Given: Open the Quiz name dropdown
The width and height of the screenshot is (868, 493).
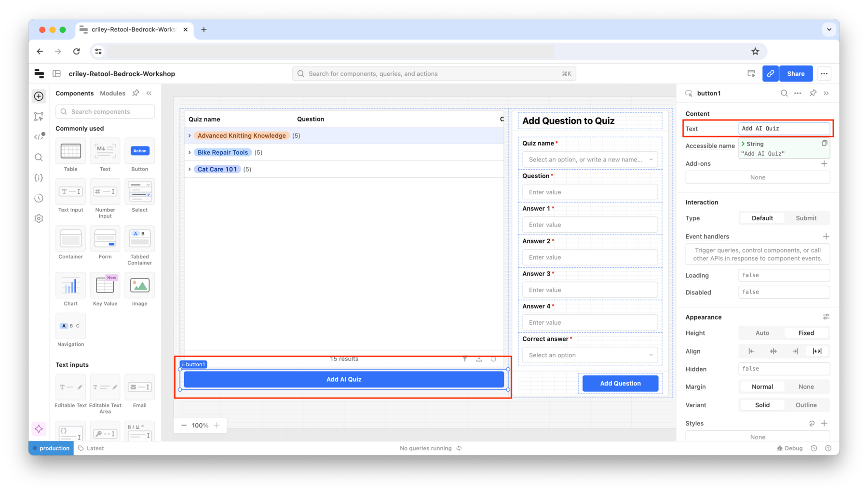Looking at the screenshot, I should [x=590, y=160].
